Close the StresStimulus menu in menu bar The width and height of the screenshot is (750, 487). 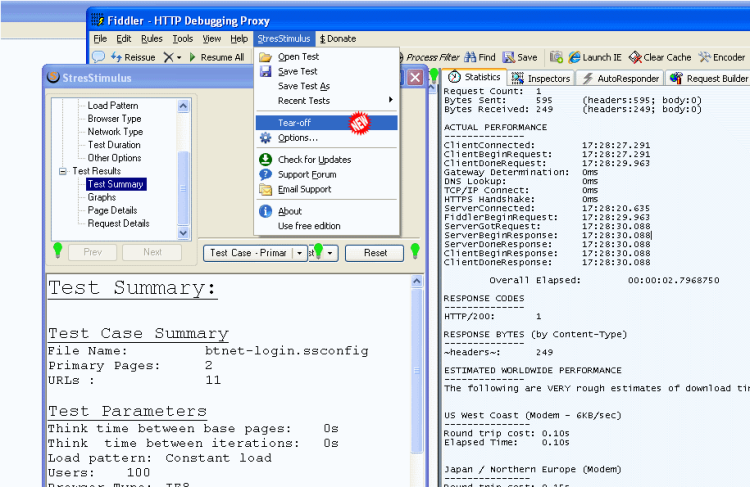284,39
